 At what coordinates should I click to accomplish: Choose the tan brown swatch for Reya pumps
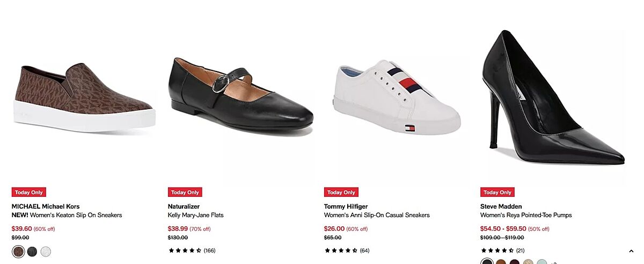[501, 262]
